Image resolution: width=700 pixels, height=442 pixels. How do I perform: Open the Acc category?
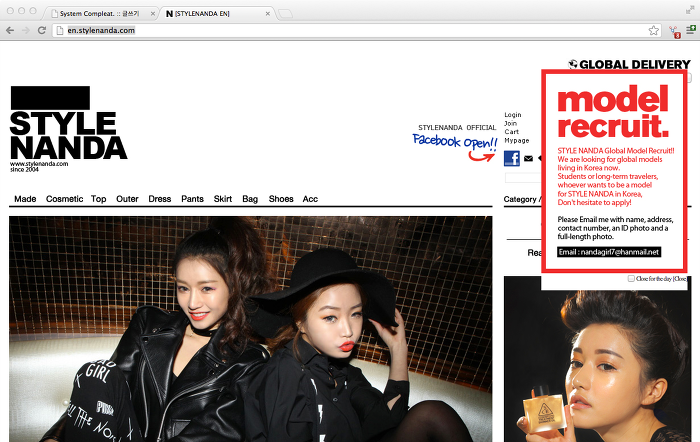point(310,199)
